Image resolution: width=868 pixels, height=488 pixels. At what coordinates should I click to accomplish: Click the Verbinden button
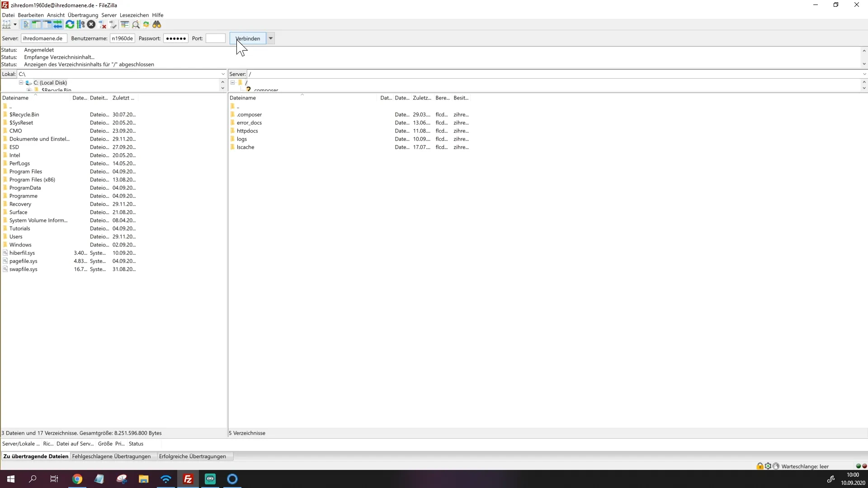248,38
